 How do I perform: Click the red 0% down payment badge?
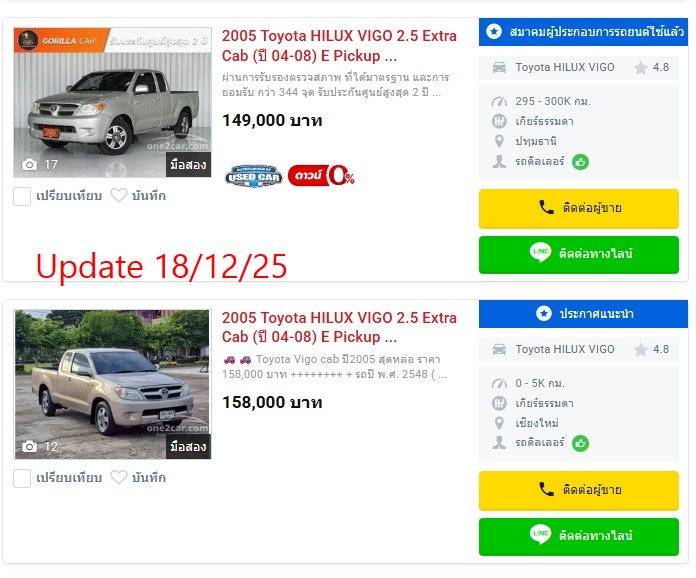coord(321,176)
